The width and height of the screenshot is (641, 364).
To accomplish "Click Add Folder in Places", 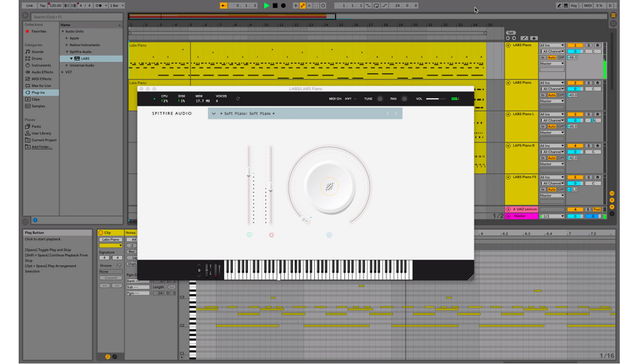I will (42, 147).
